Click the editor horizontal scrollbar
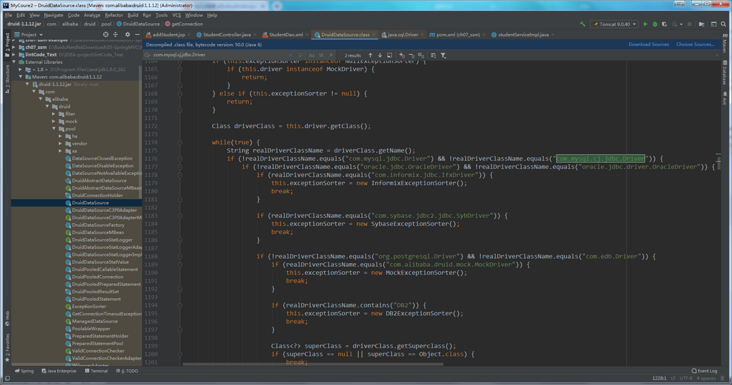Viewport: 732px width, 385px height. pyautogui.click(x=313, y=364)
